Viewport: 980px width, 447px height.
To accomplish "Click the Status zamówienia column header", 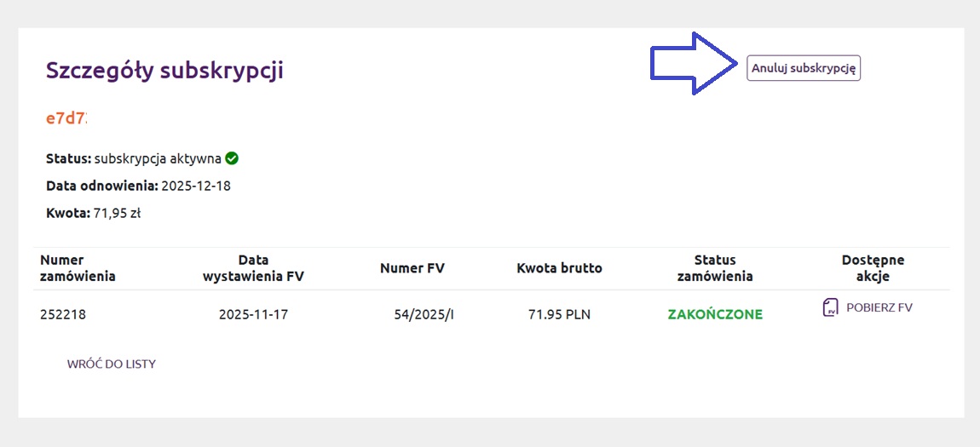I will click(714, 268).
